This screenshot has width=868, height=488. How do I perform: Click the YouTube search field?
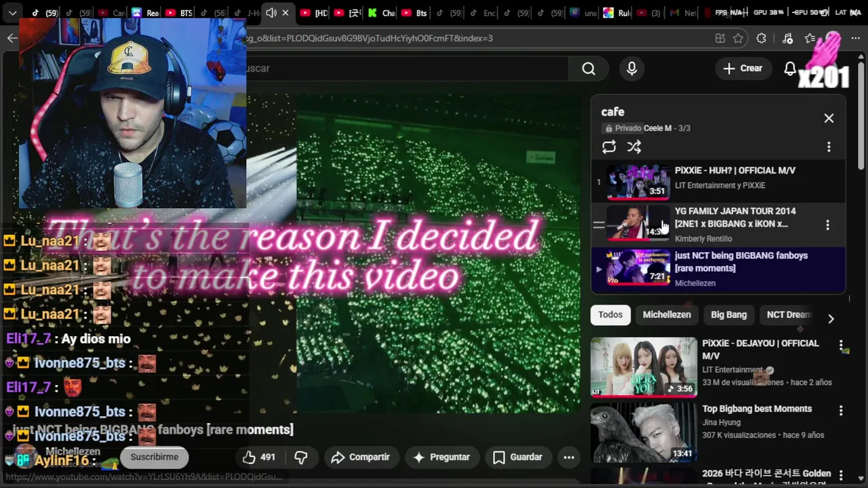(x=407, y=68)
